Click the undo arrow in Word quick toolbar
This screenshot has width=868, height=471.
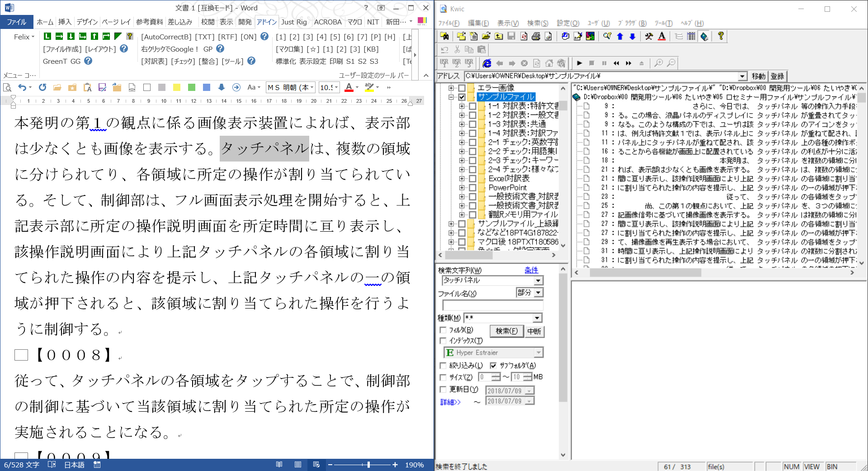click(22, 87)
